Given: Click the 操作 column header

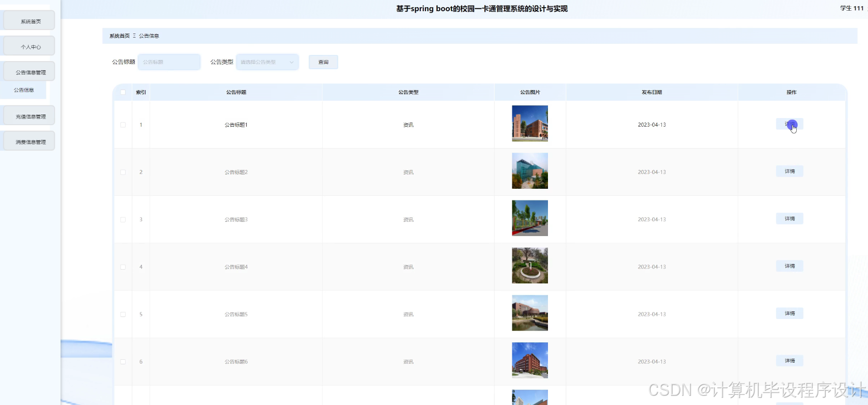Looking at the screenshot, I should (x=792, y=92).
